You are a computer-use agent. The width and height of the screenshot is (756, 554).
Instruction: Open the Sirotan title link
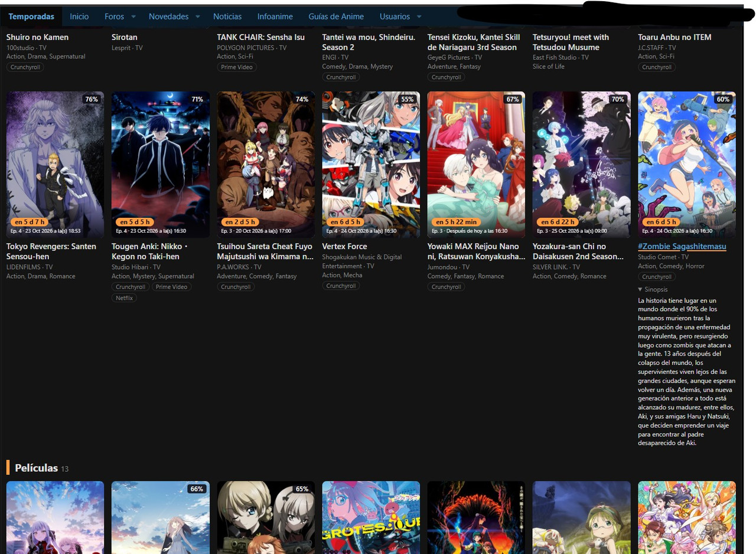pyautogui.click(x=124, y=37)
